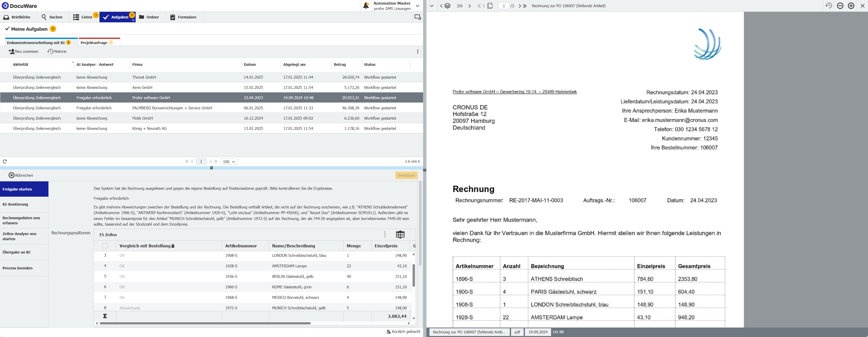
Task: Open the notifications bell
Action: point(366,6)
